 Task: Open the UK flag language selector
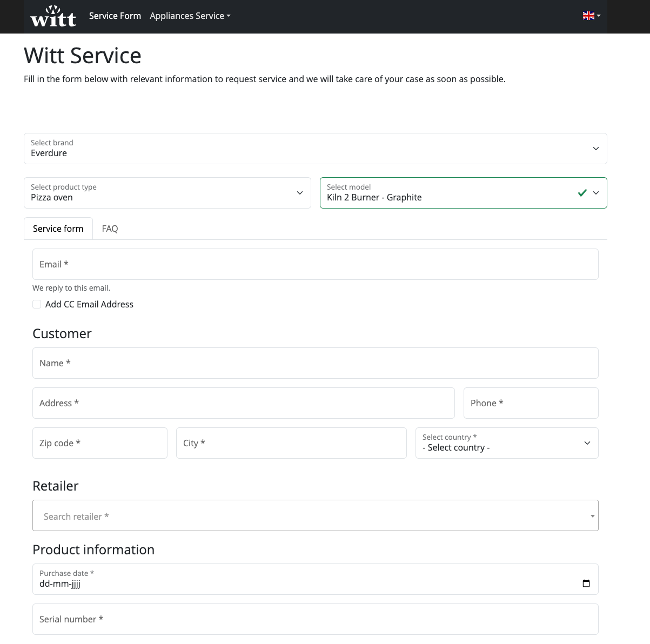pos(591,16)
